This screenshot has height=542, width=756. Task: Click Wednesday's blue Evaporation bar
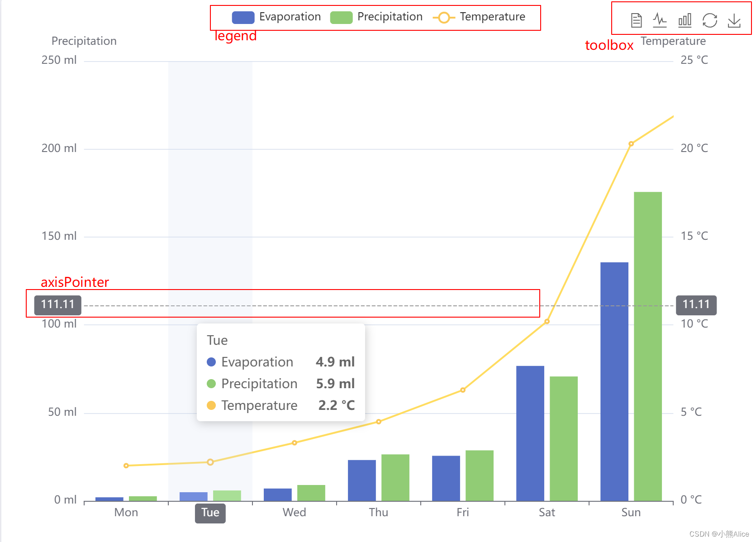278,495
